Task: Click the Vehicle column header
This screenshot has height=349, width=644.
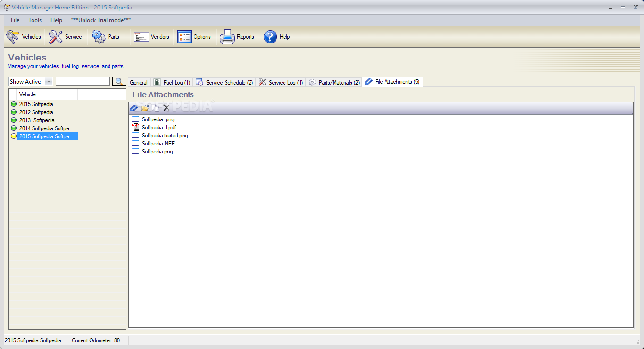Action: tap(47, 94)
